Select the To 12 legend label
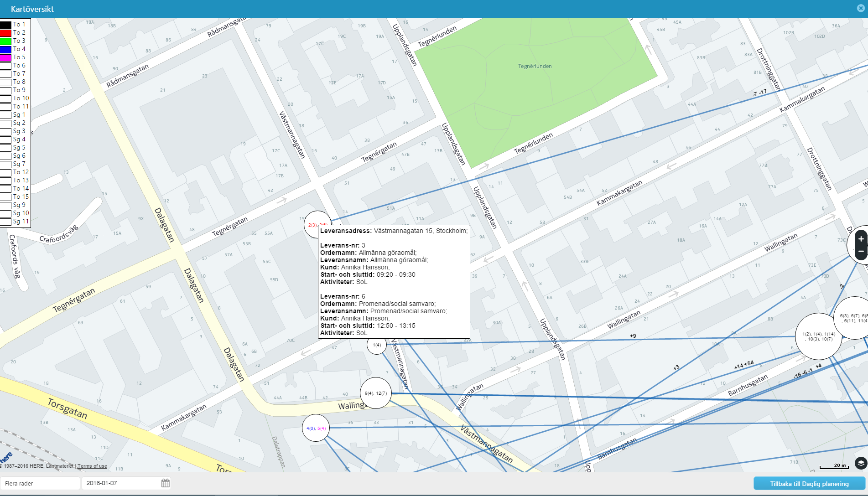 point(21,172)
